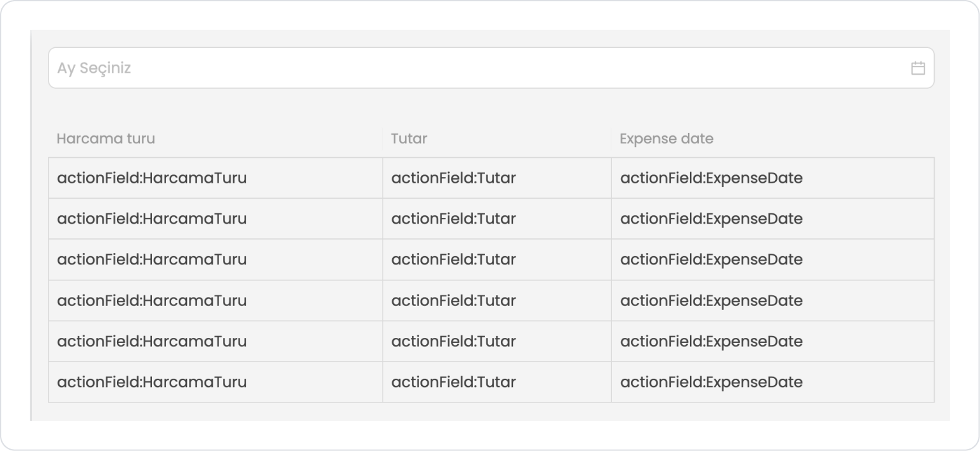Screen dimensions: 980x451
Task: Select the fourth row's HarcamaTuru cell
Action: click(152, 301)
